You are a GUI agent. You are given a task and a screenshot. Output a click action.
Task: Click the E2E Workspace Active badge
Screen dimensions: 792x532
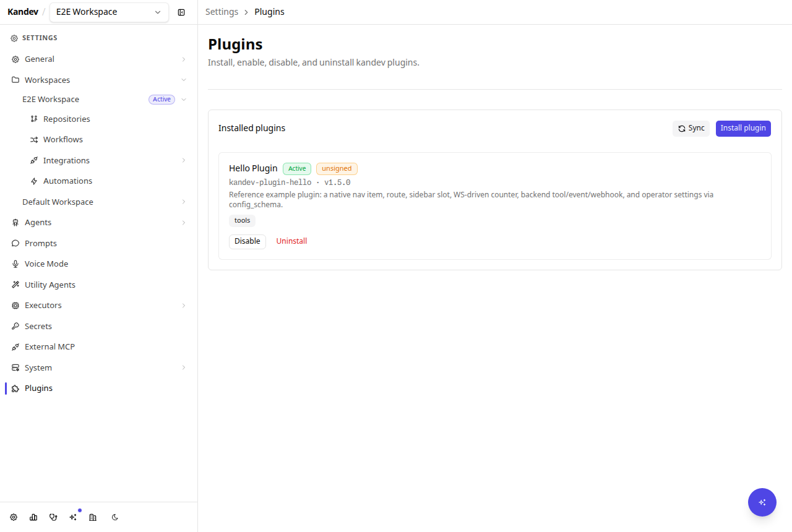[x=161, y=100]
